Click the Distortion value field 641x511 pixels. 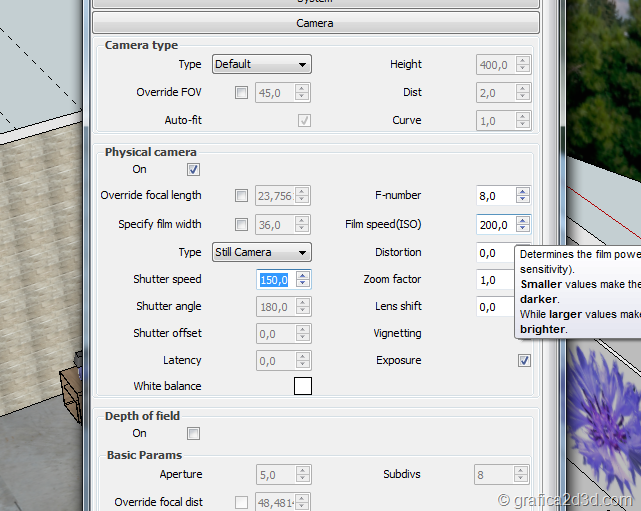[x=495, y=253]
